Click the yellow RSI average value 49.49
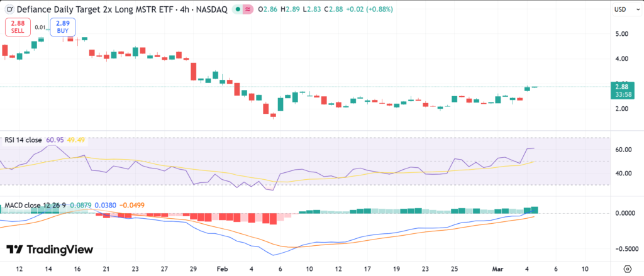The width and height of the screenshot is (644, 276). pos(77,140)
